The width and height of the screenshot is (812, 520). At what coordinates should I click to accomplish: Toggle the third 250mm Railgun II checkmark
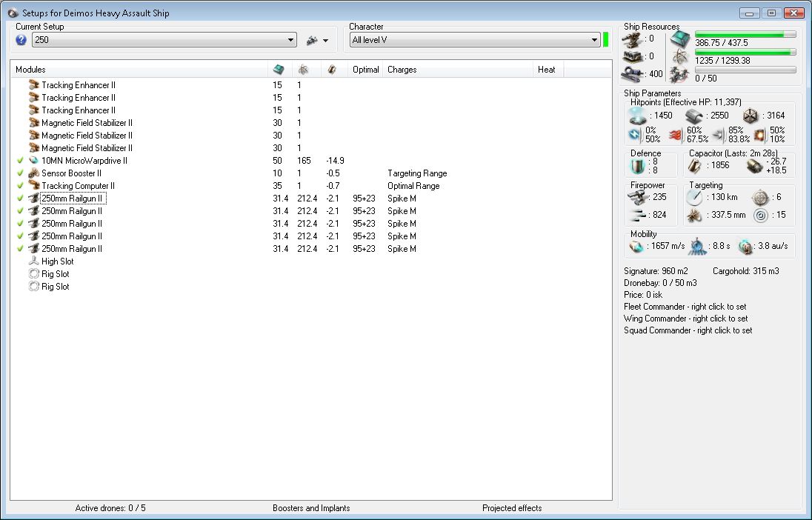(x=20, y=223)
